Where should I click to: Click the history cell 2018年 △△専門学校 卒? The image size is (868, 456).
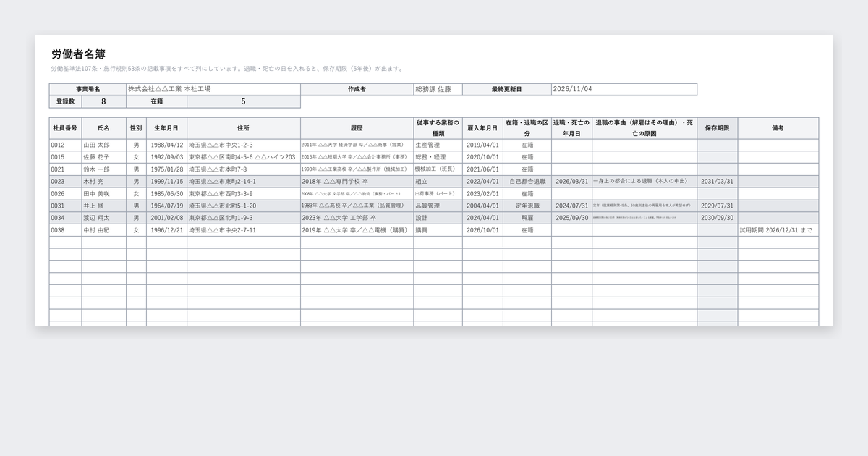(357, 182)
